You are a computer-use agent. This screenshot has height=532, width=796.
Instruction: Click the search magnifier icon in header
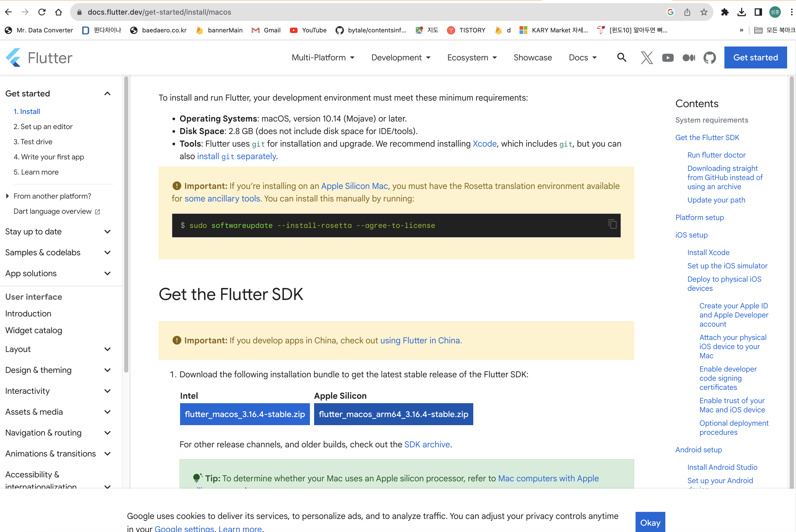(x=622, y=57)
